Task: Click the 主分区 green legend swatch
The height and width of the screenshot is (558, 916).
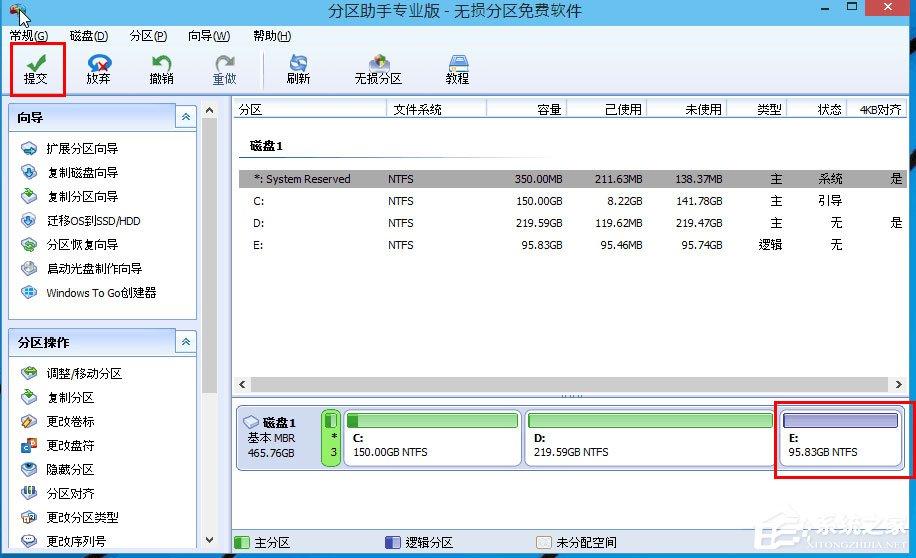Action: 241,542
